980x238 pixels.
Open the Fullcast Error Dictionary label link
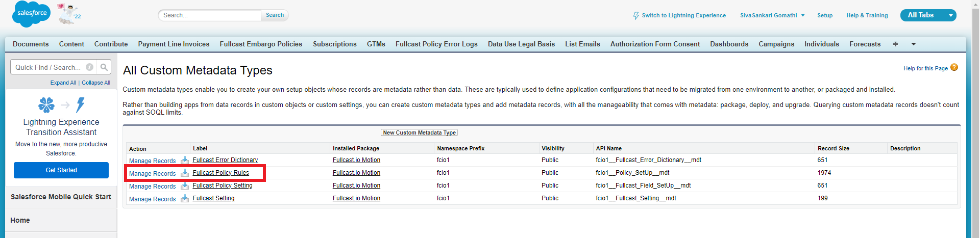pyautogui.click(x=225, y=160)
